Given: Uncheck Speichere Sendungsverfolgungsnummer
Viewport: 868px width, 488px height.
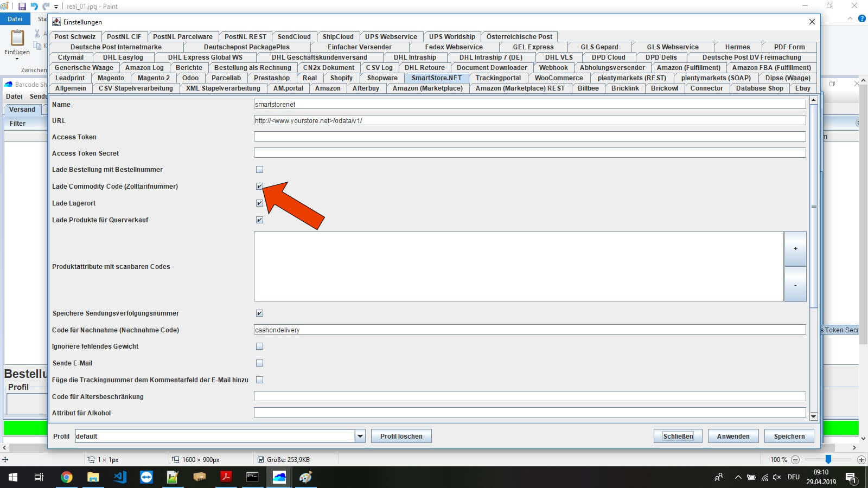Looking at the screenshot, I should [259, 313].
